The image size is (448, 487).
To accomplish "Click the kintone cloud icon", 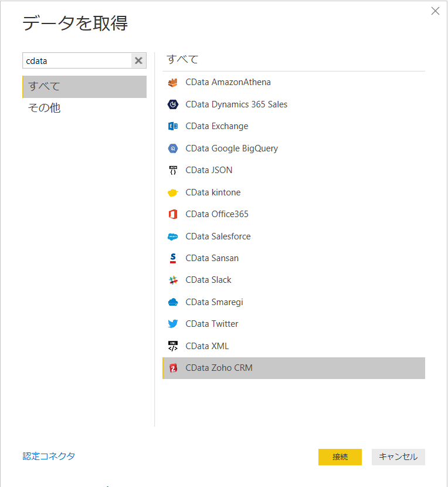I will [x=173, y=192].
